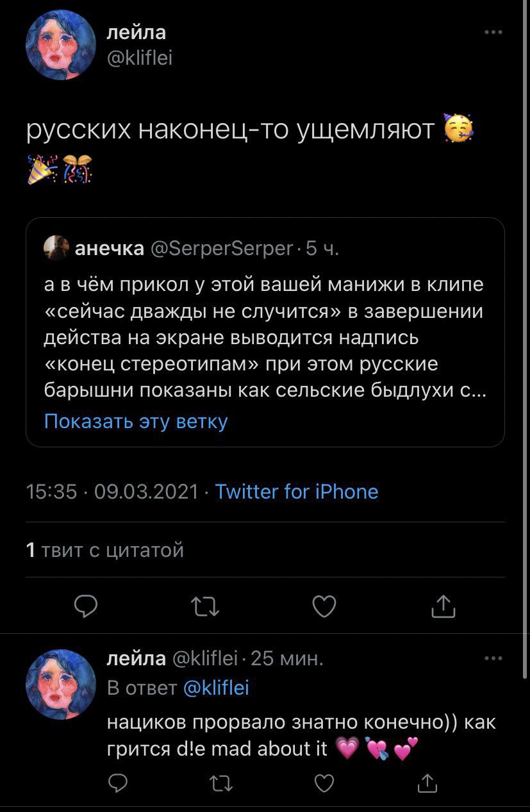Open more options for reply tweet
This screenshot has height=812, width=530.
(x=493, y=659)
